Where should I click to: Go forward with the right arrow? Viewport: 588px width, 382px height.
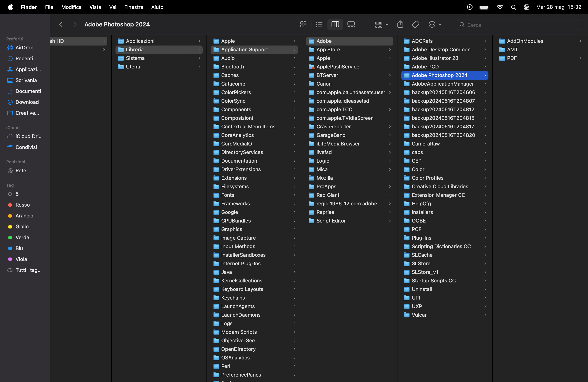tap(75, 24)
